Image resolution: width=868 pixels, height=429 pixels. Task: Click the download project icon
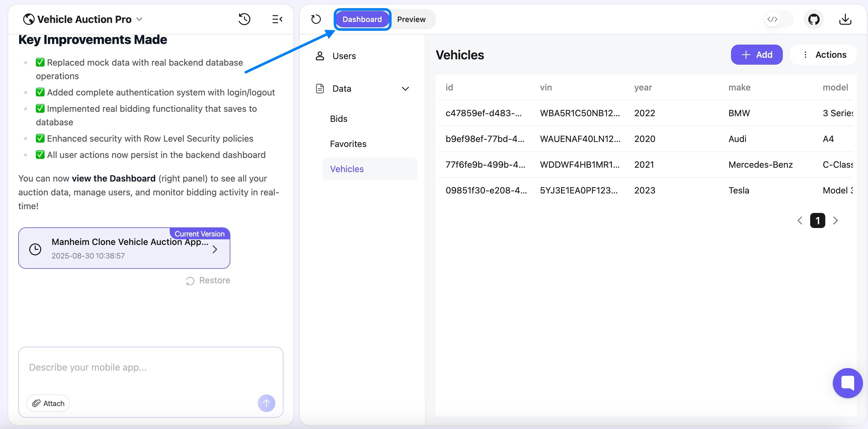pyautogui.click(x=845, y=19)
